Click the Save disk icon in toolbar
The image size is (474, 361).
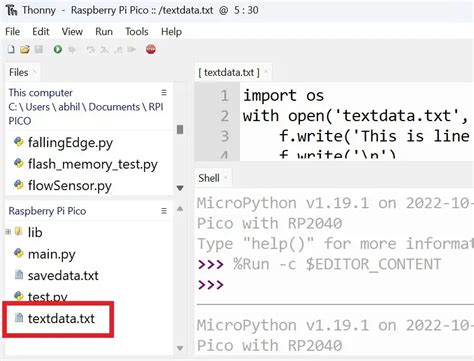pyautogui.click(x=39, y=50)
